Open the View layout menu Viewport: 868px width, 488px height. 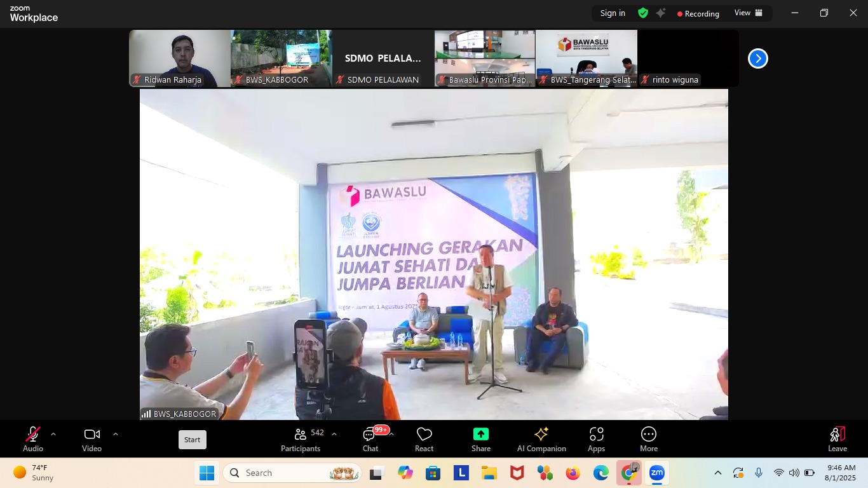point(748,13)
